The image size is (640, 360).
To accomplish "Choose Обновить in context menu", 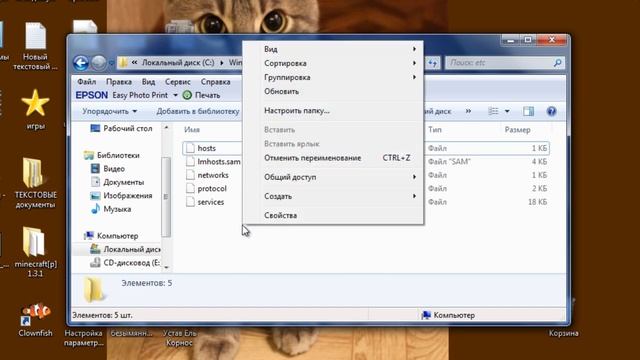I will [333, 91].
